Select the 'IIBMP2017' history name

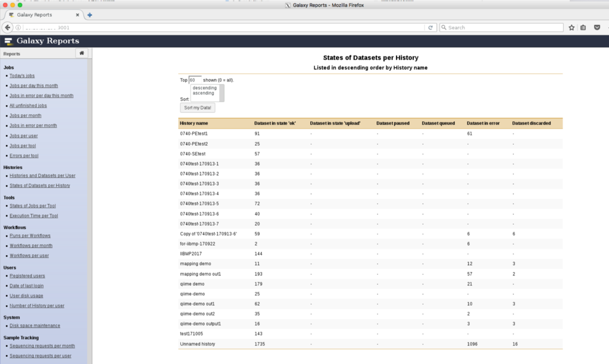pos(191,254)
